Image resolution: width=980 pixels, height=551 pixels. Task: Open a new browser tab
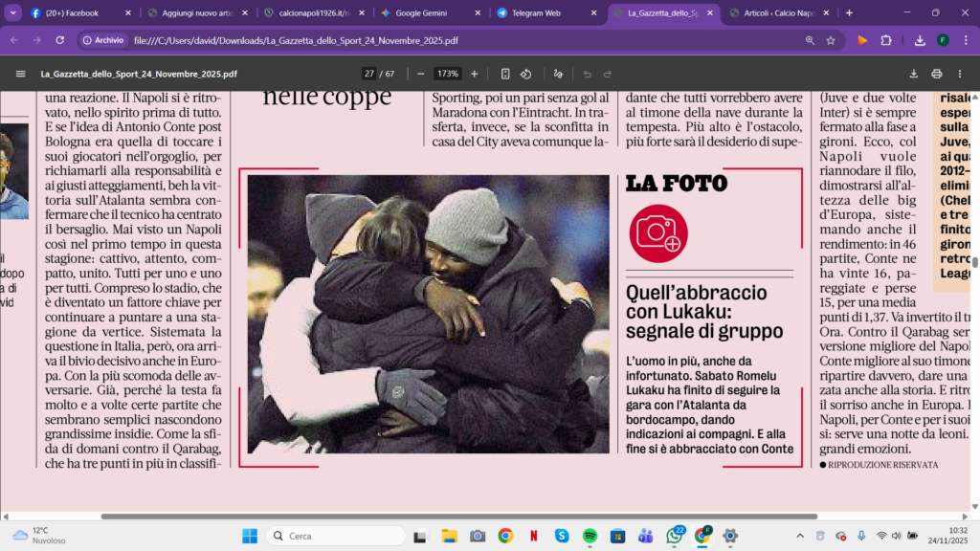tap(849, 12)
